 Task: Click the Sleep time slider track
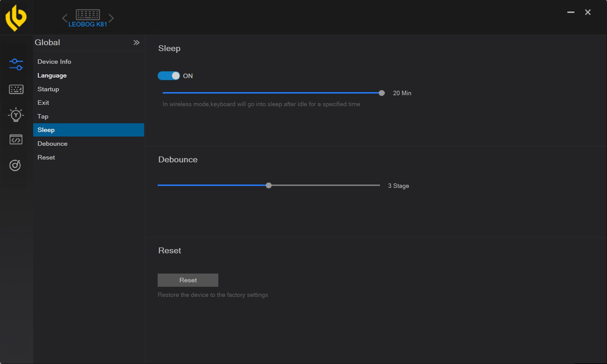(x=272, y=93)
